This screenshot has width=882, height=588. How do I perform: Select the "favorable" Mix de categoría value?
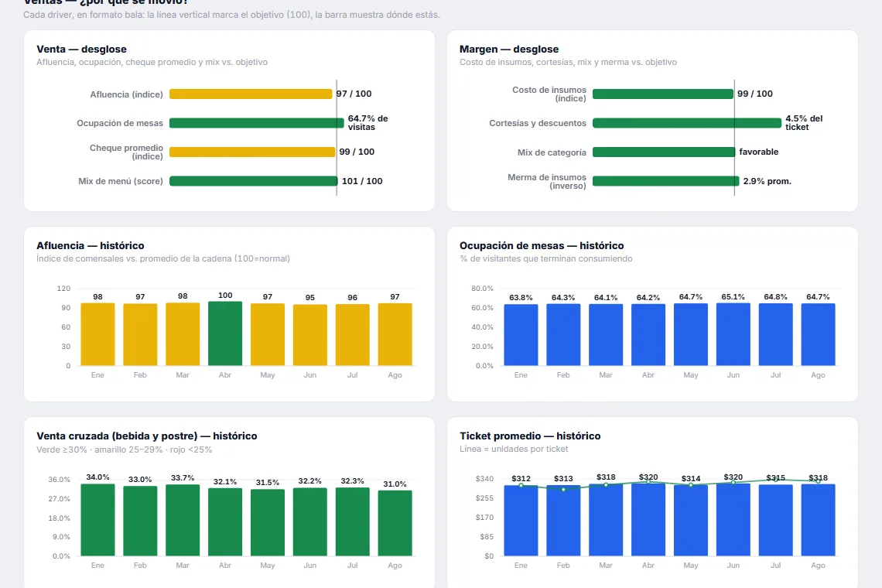(x=759, y=152)
